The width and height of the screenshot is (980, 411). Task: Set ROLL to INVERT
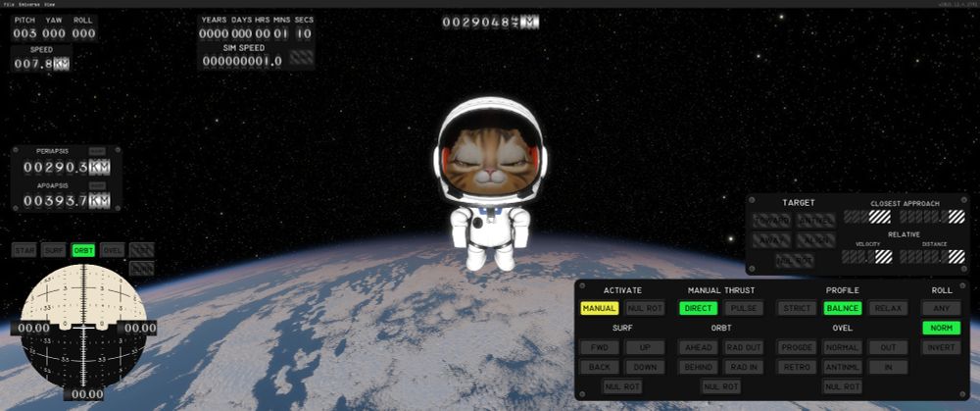[x=941, y=347]
